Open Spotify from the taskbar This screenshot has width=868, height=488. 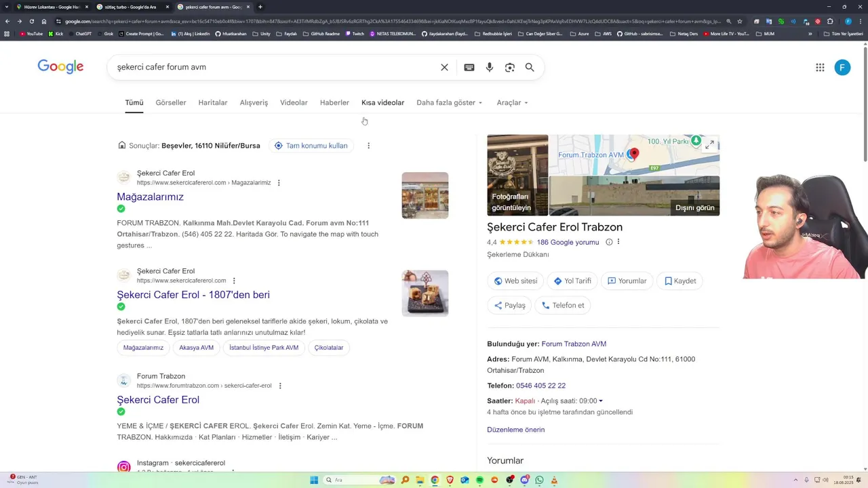(479, 480)
